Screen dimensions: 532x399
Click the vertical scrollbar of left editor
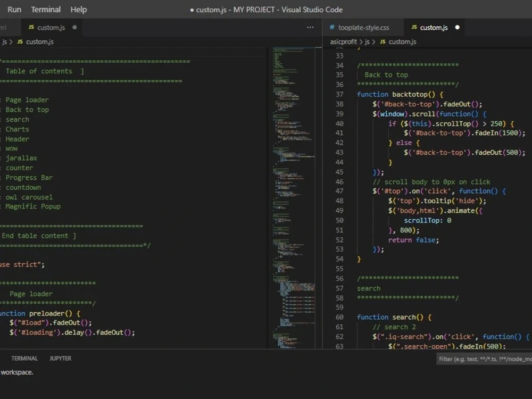(x=318, y=198)
